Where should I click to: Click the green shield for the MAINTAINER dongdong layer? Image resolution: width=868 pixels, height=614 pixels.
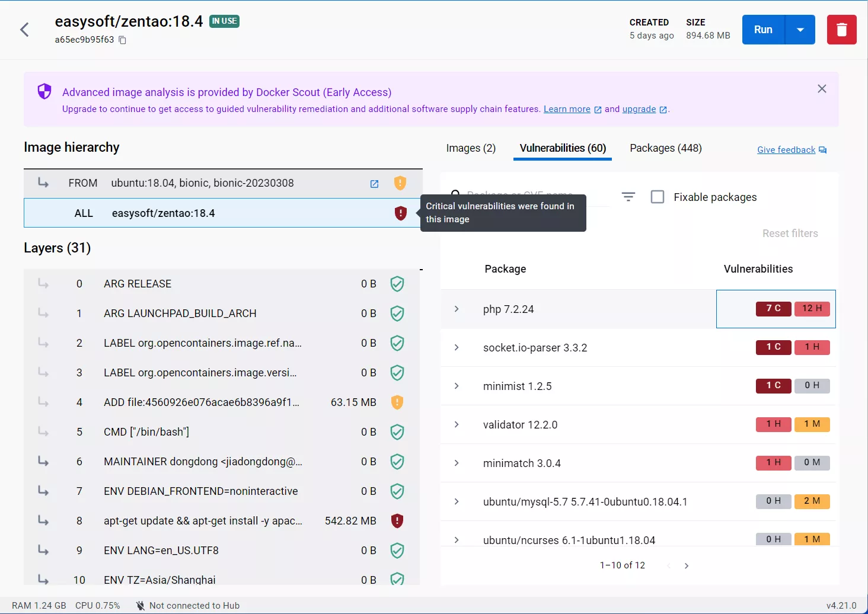point(397,462)
